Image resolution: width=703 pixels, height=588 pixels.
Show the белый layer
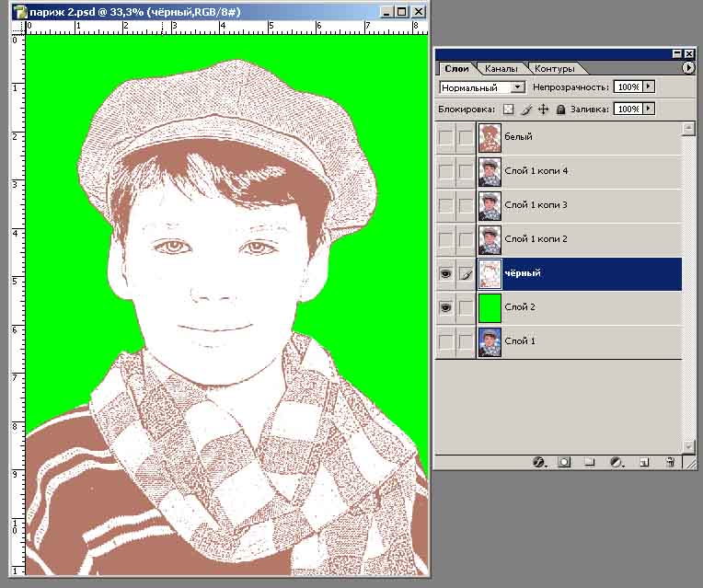(446, 137)
